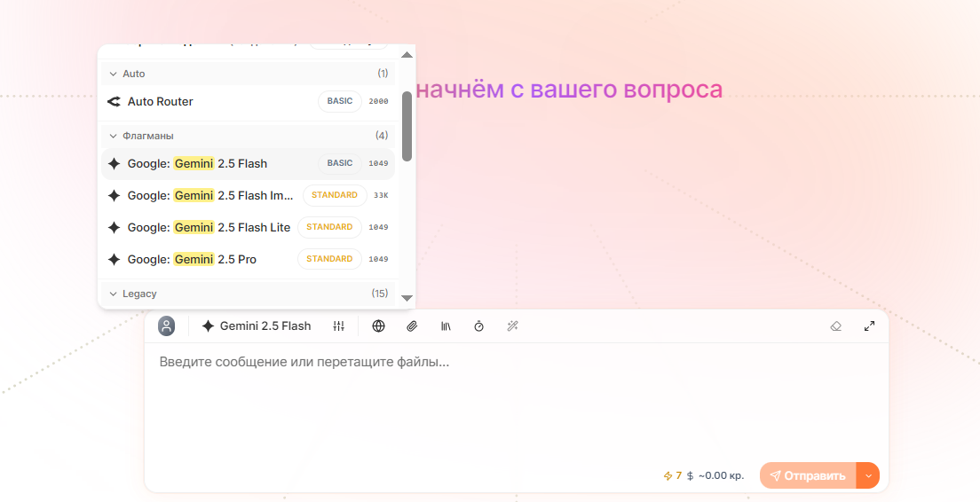Viewport: 980px width, 502px height.
Task: Open the Gemini 2.5 Flash model selector
Action: 257,326
